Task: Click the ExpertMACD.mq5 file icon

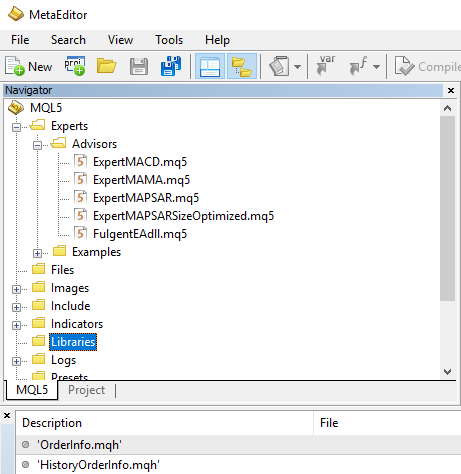Action: [x=80, y=161]
